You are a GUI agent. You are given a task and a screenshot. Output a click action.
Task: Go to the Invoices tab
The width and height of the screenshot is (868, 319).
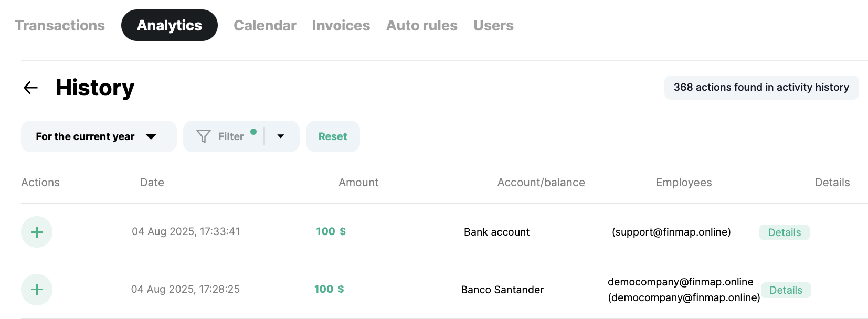341,25
